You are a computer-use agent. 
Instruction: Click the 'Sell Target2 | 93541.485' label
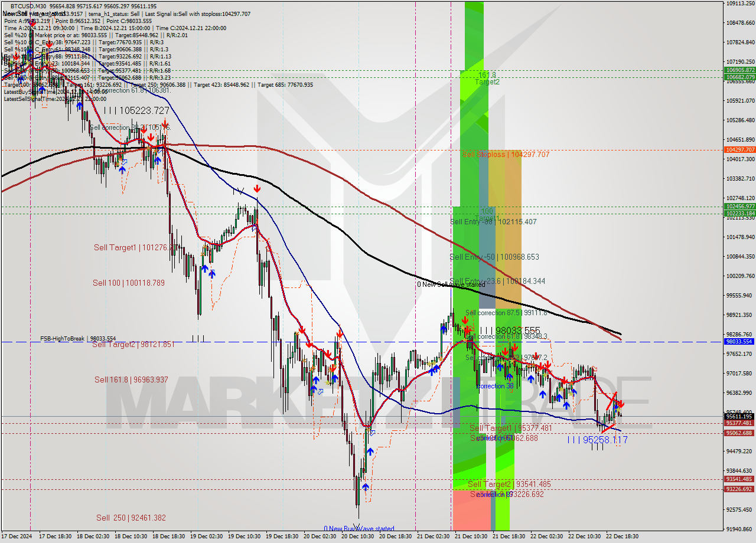pyautogui.click(x=509, y=485)
